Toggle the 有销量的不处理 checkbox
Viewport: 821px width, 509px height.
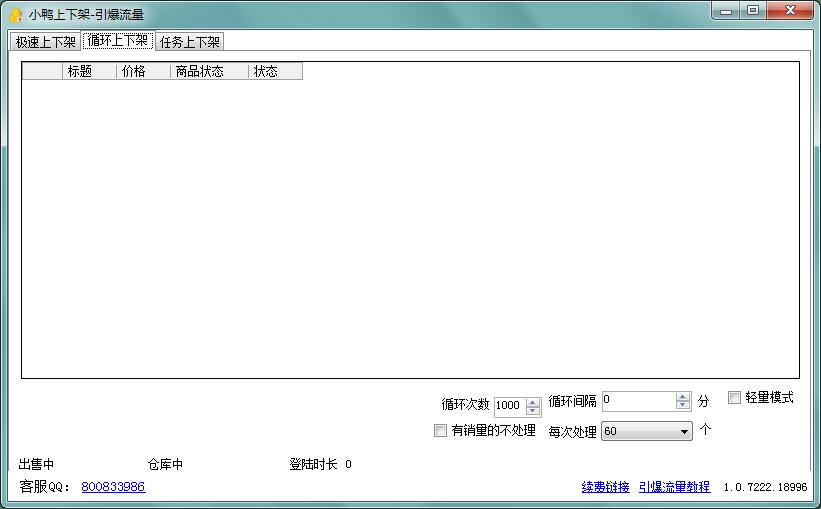[x=440, y=430]
